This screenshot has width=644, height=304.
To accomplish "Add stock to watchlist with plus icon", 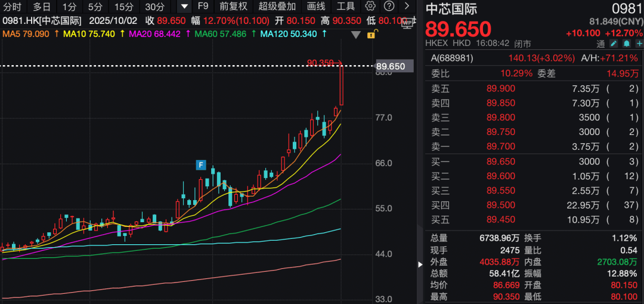I will (x=637, y=44).
